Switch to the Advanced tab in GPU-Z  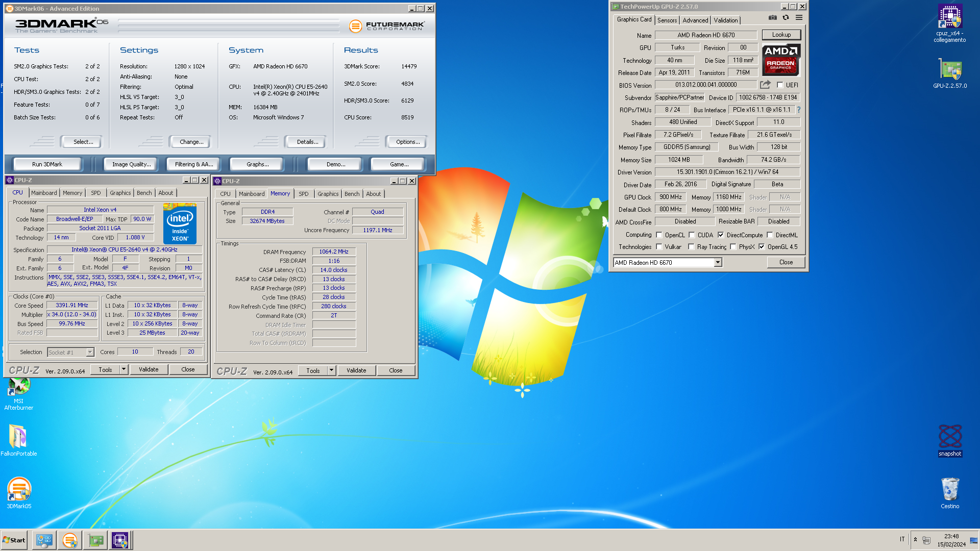(x=695, y=20)
